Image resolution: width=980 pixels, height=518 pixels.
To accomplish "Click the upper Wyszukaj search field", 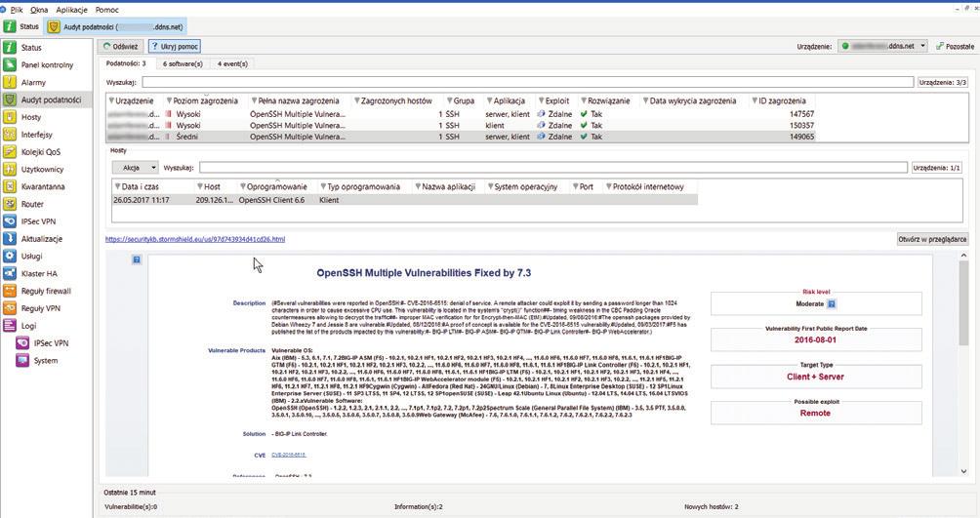I will tap(527, 82).
